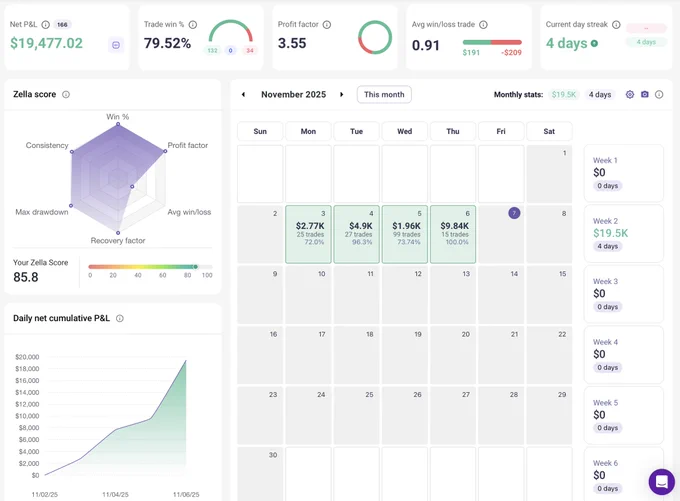
Task: Click the Max drawdown point on radar chart
Action: tap(71, 206)
